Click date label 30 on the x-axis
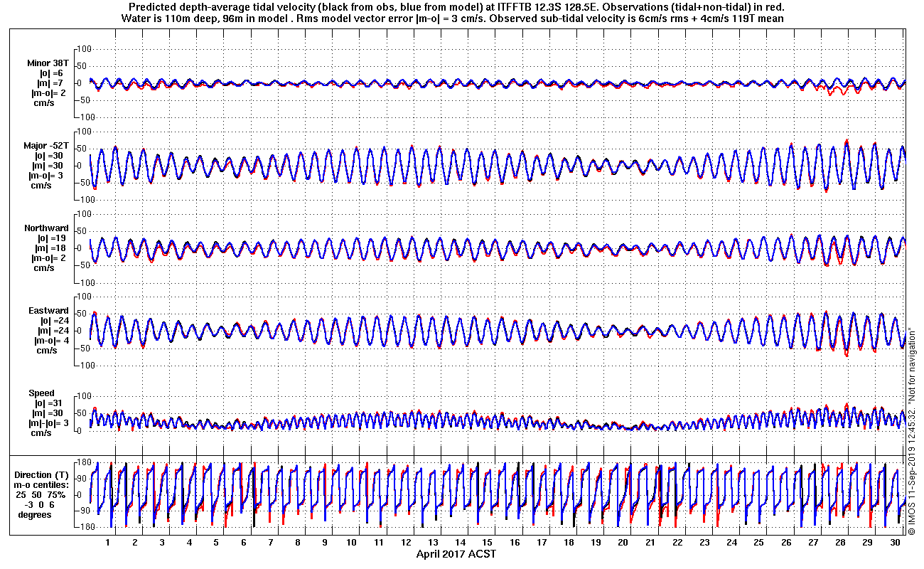This screenshot has height=569, width=924. pyautogui.click(x=895, y=543)
